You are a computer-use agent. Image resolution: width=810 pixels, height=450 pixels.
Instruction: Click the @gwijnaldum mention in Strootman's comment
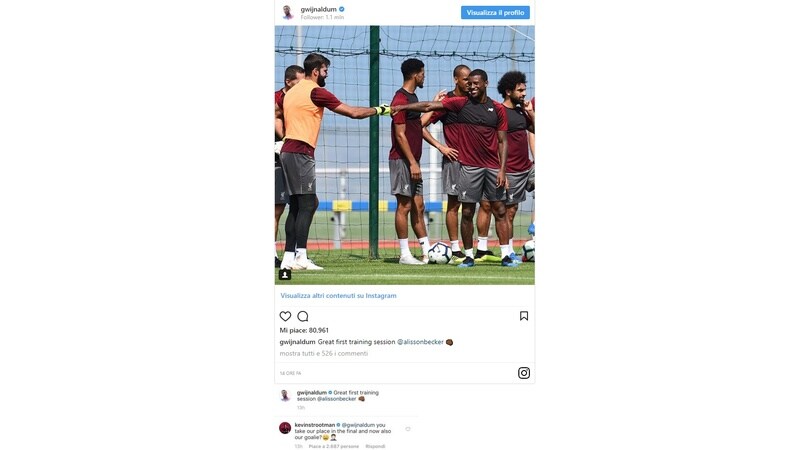pos(358,425)
